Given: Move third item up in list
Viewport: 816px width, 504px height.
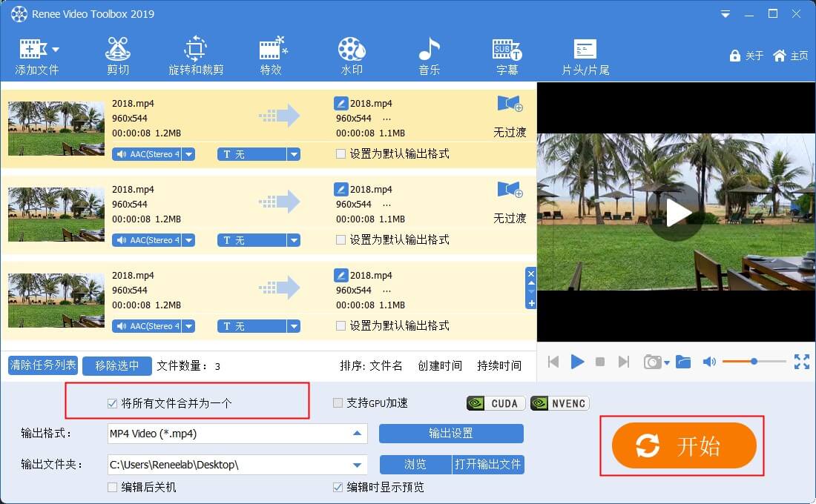Looking at the screenshot, I should (x=531, y=283).
